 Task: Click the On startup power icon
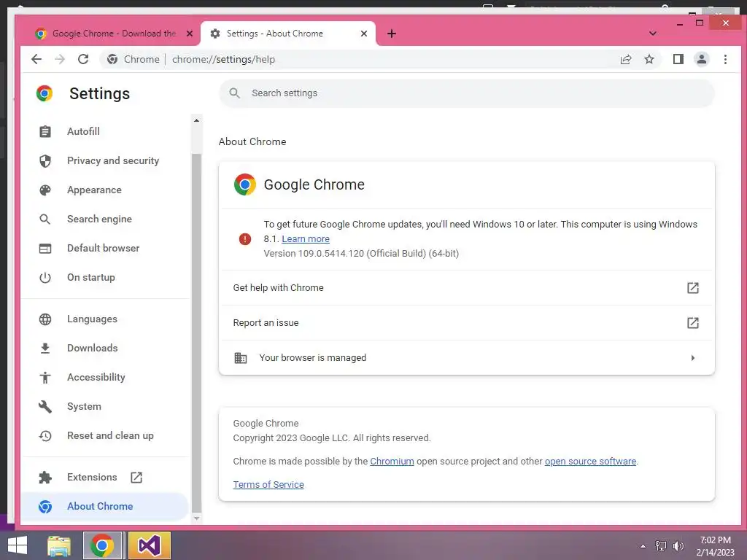coord(45,278)
